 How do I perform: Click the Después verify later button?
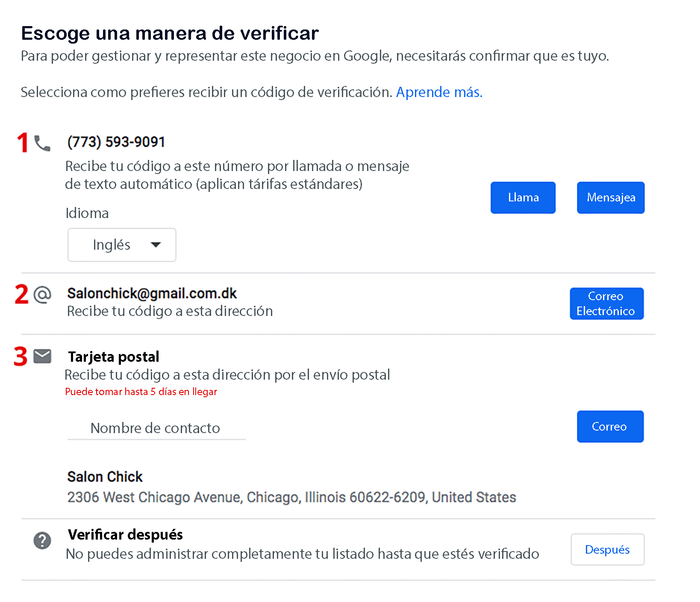tap(607, 549)
